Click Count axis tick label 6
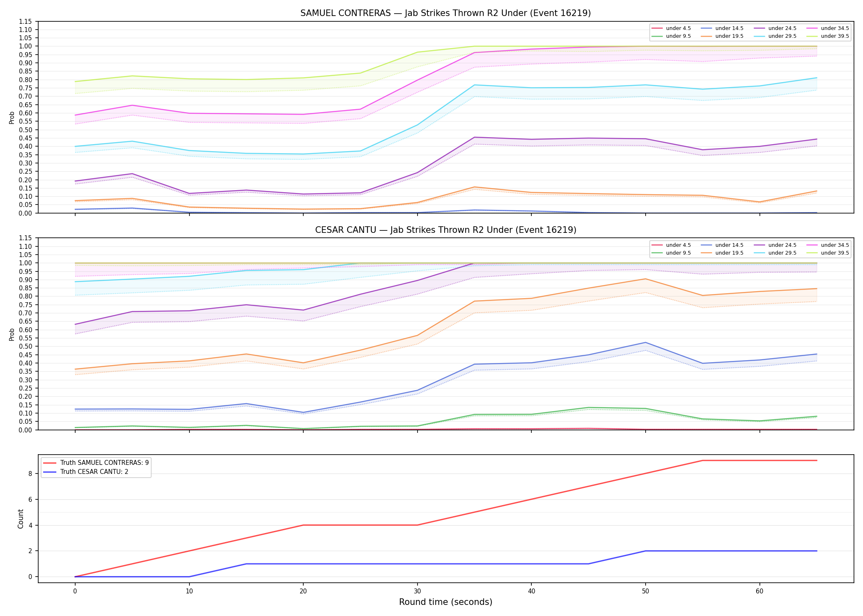 click(30, 499)
